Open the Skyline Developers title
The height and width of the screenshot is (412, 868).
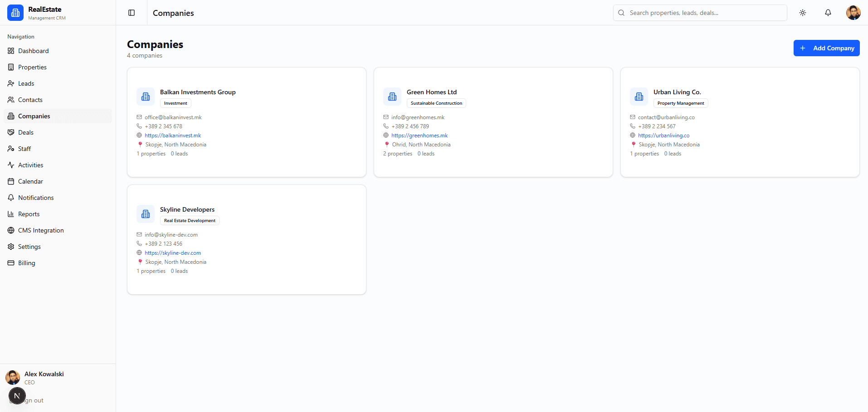coord(187,209)
